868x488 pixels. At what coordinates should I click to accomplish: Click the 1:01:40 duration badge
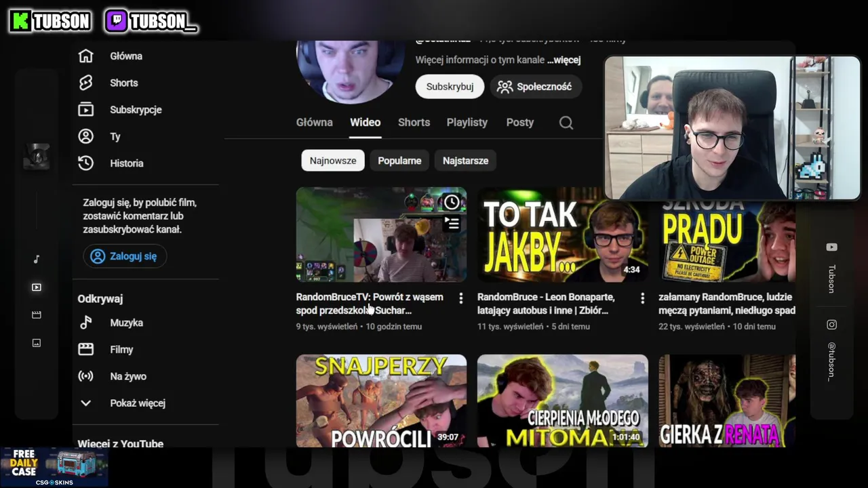point(626,437)
